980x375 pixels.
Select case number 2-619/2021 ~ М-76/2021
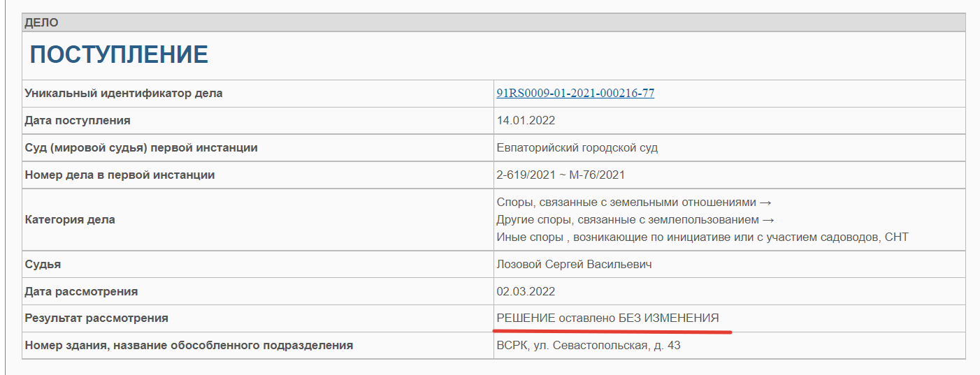[x=561, y=175]
